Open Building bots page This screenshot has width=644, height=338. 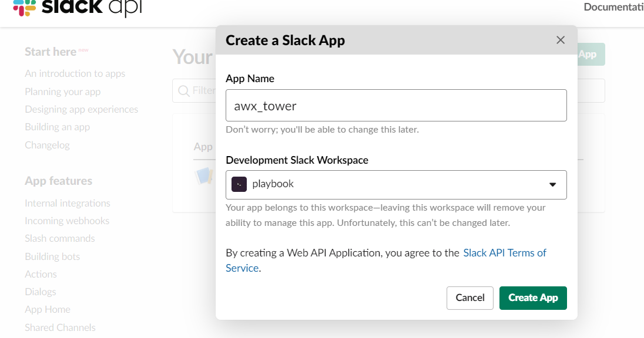52,256
